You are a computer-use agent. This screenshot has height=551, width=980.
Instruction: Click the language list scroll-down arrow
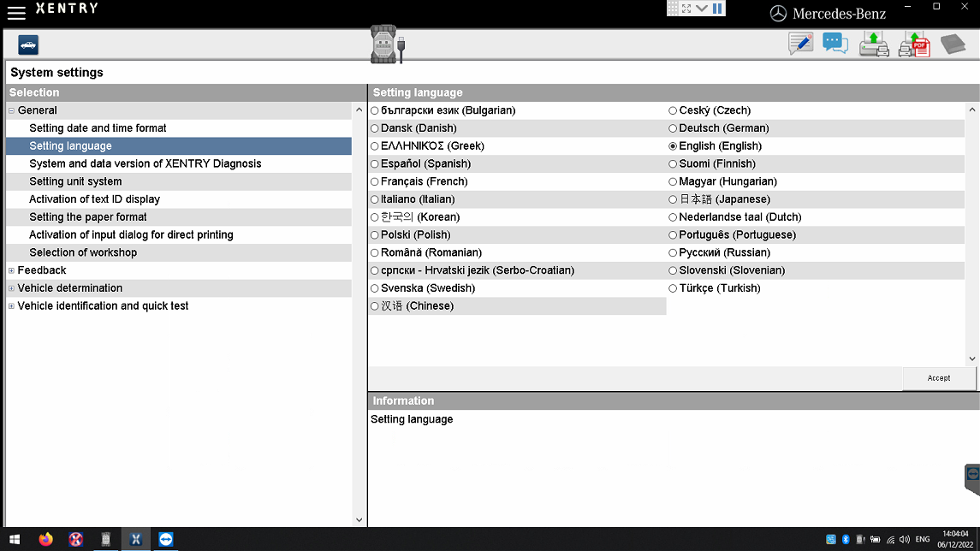tap(972, 359)
